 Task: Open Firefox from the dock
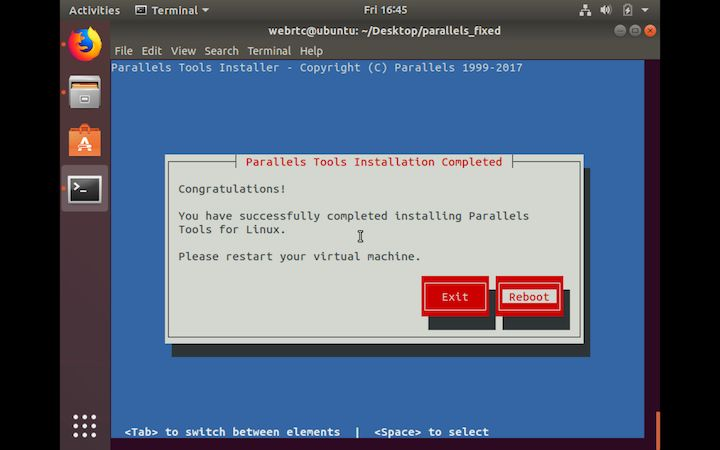click(85, 44)
